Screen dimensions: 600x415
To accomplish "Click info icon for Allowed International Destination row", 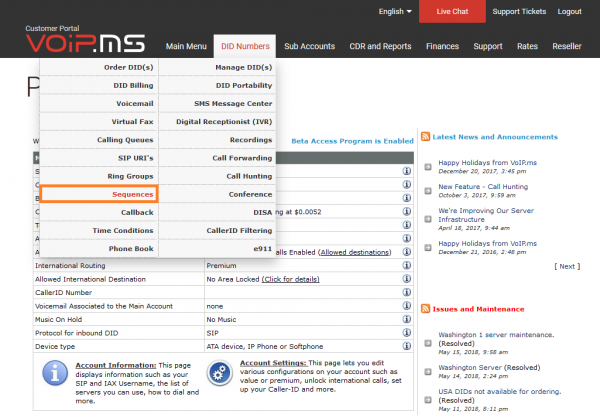I will 406,279.
